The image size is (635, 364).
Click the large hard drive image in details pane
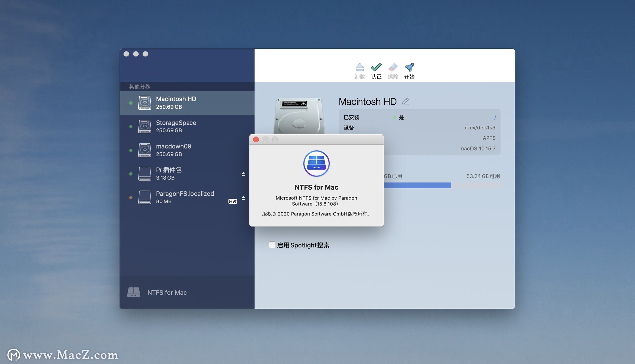299,116
